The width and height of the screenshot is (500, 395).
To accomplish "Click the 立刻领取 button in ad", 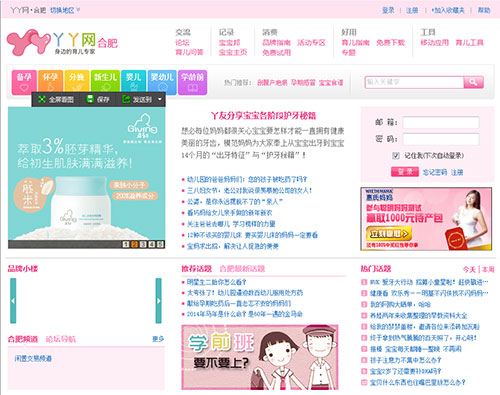I will click(x=389, y=234).
